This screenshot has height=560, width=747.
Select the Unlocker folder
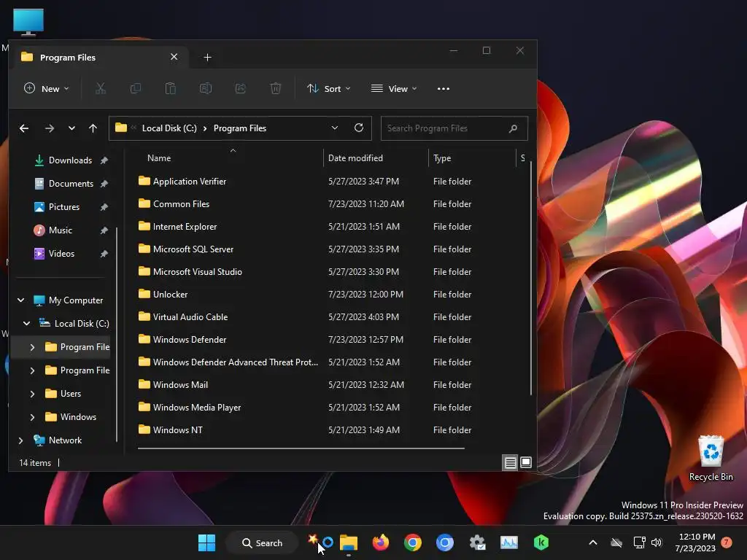[x=163, y=295]
